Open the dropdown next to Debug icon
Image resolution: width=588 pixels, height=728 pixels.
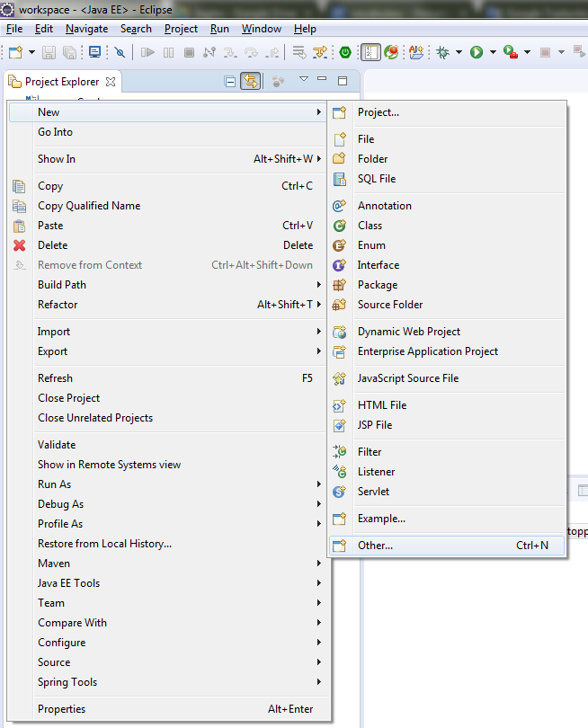click(459, 52)
